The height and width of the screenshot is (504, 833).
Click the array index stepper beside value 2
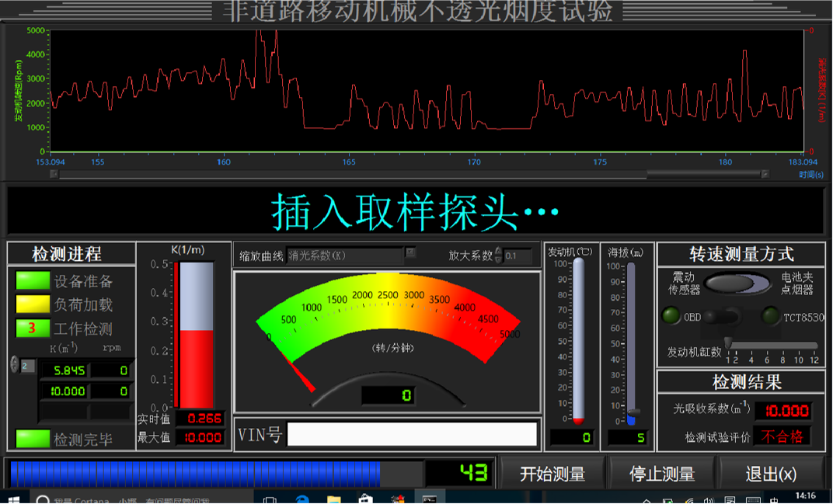(x=14, y=364)
